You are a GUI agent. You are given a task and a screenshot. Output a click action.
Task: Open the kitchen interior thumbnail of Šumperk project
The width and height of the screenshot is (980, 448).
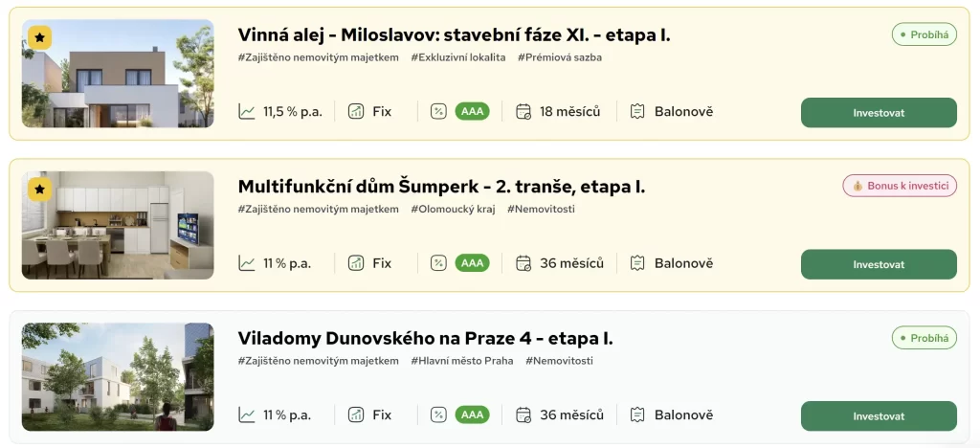(x=118, y=225)
